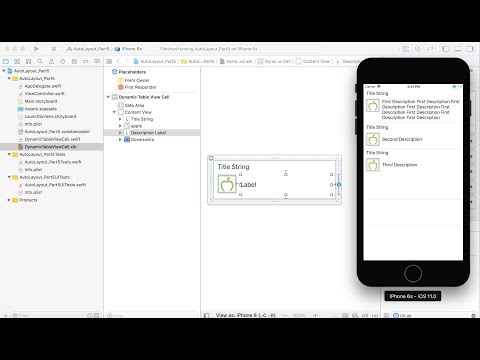Select Content View in the jump bar
The height and width of the screenshot is (360, 480).
[313, 61]
